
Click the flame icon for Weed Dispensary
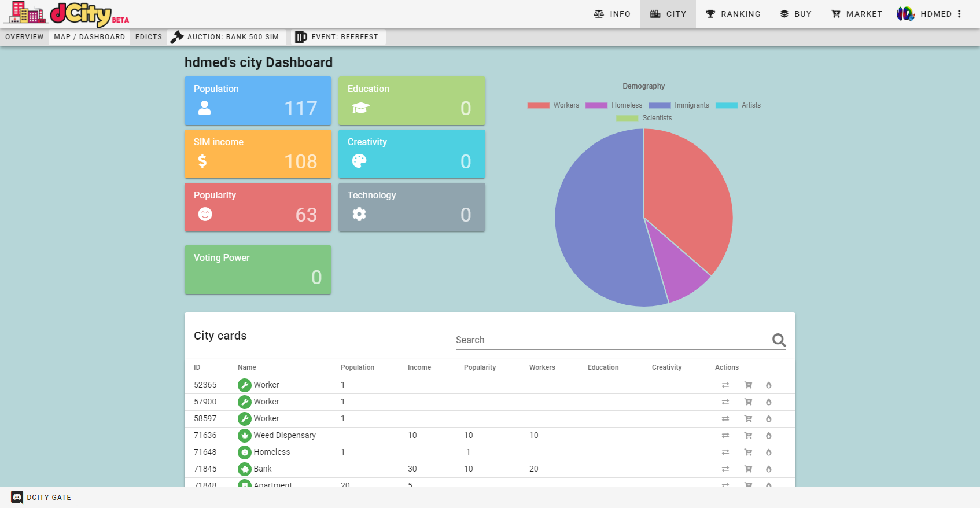769,436
